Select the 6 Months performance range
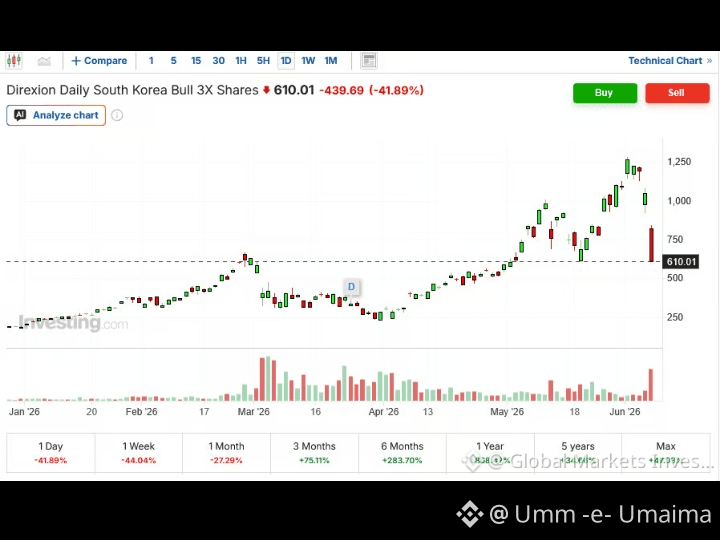Viewport: 720px width, 540px height. click(x=402, y=453)
